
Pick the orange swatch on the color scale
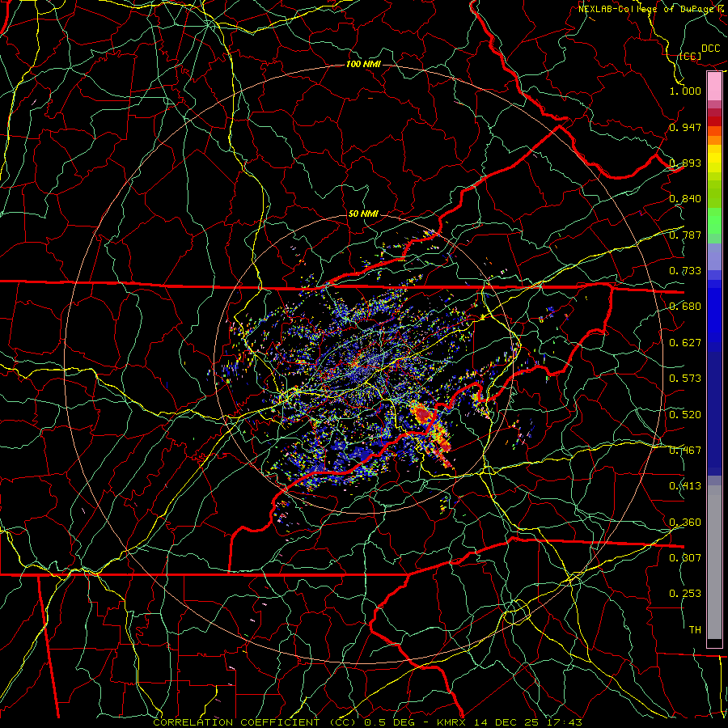click(x=714, y=140)
